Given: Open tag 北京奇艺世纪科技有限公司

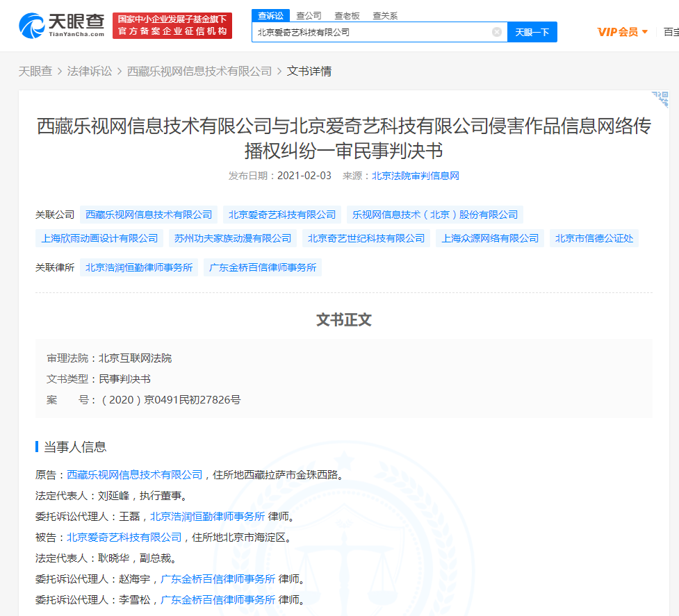Looking at the screenshot, I should [366, 238].
